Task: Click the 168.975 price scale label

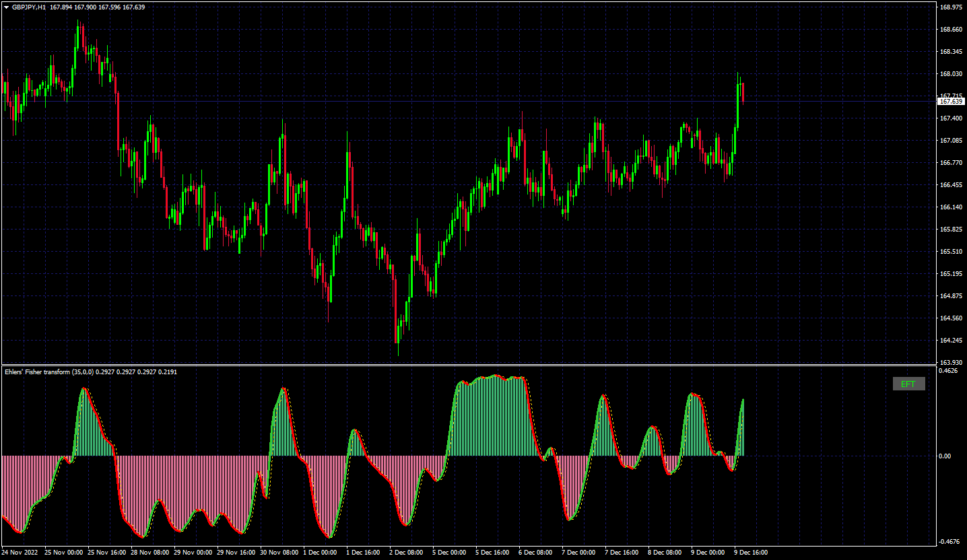Action: (951, 7)
